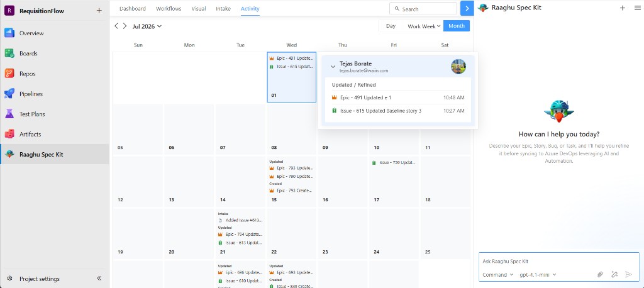The height and width of the screenshot is (288, 644).
Task: Go to the previous month arrow
Action: pyautogui.click(x=116, y=26)
